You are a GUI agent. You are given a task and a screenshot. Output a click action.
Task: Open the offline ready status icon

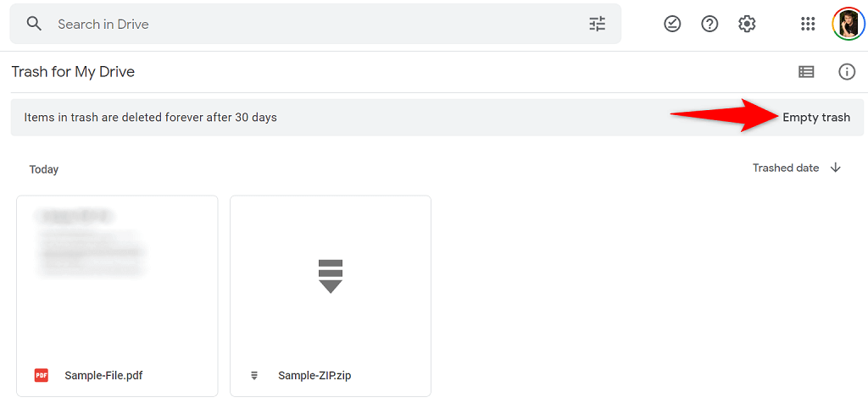[x=672, y=24]
